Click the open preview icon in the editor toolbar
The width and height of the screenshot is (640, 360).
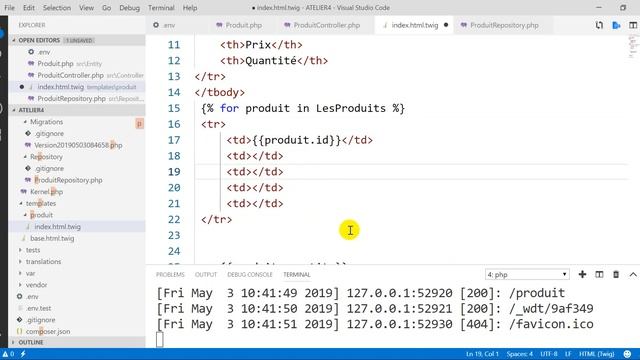pos(616,25)
